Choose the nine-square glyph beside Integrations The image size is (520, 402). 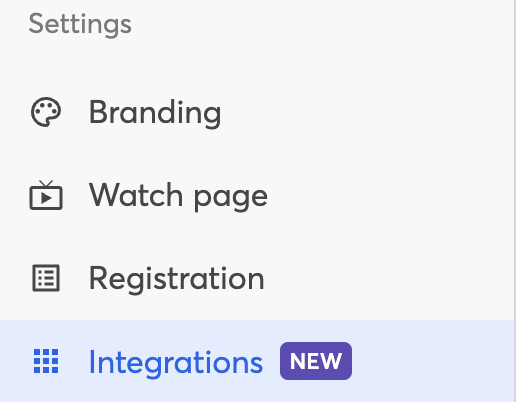tap(46, 361)
